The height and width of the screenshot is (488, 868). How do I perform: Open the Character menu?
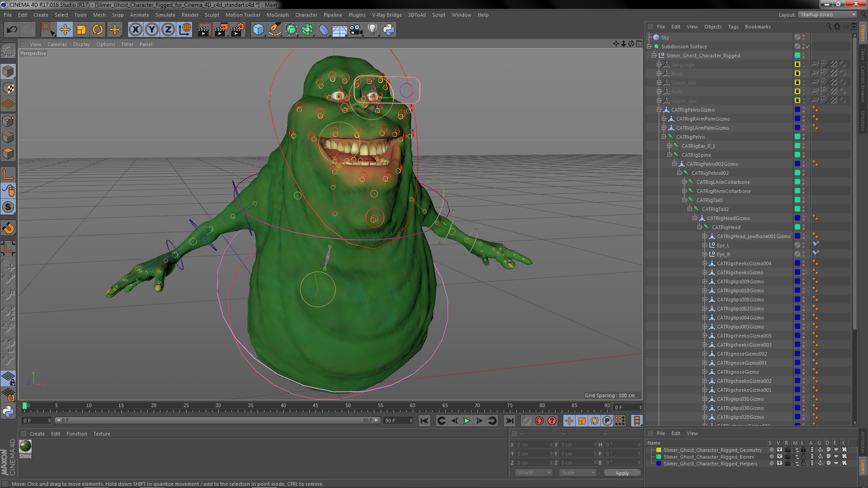click(306, 15)
